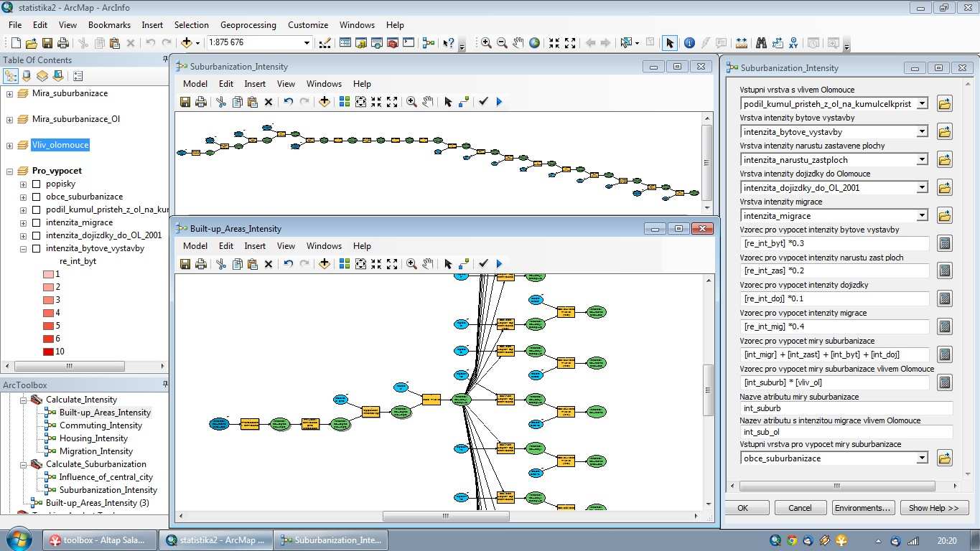Open Geoprocessing menu in ArcMap

coord(248,24)
